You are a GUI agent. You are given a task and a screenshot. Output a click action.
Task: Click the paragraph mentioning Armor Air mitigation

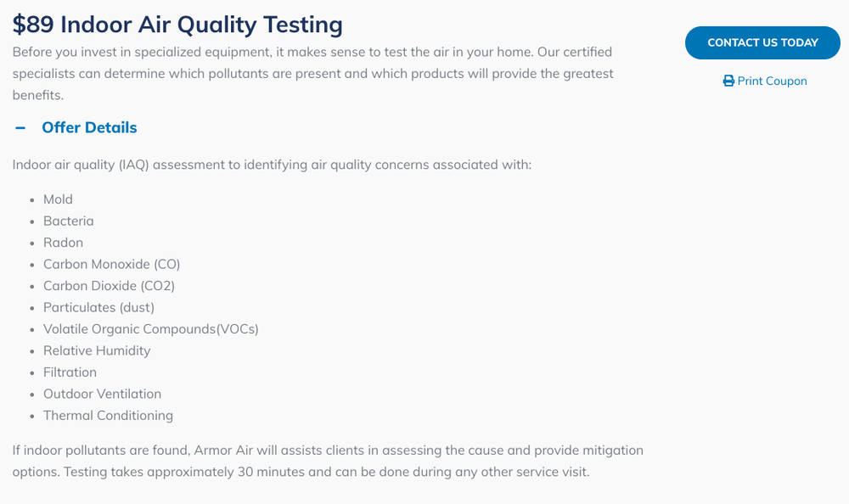tap(328, 461)
